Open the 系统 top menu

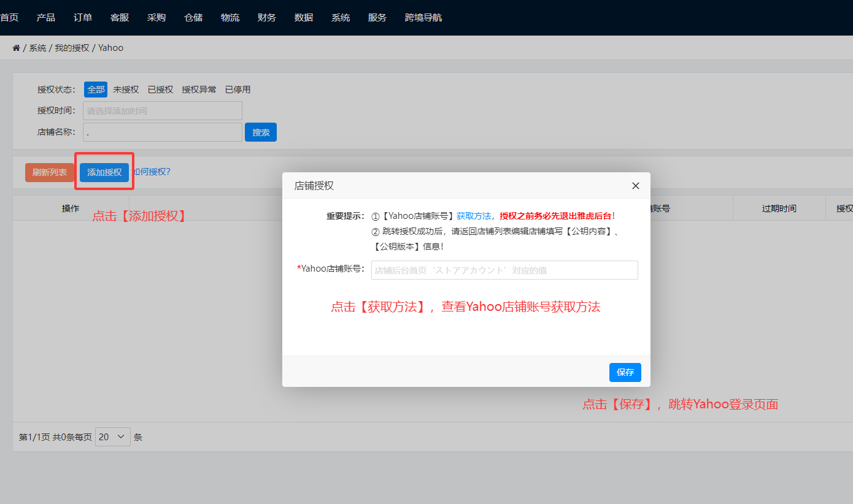click(x=341, y=18)
